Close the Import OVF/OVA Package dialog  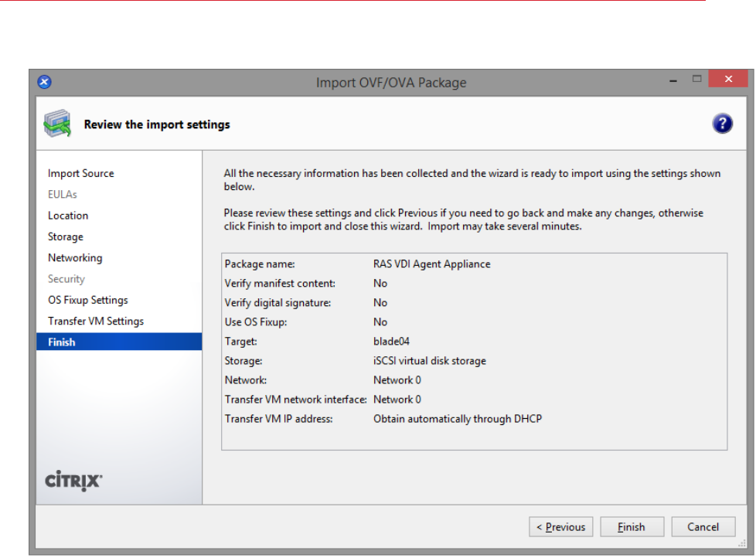[727, 80]
